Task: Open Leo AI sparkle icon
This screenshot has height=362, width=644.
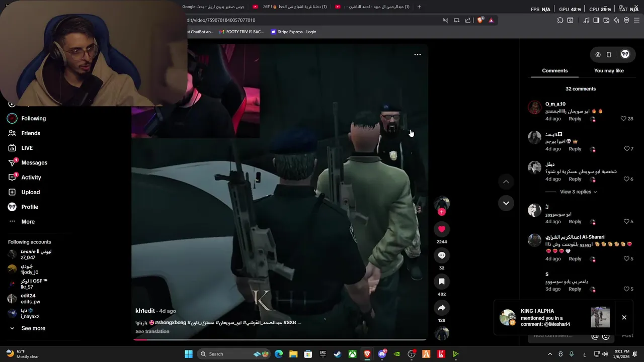Action: click(x=616, y=20)
